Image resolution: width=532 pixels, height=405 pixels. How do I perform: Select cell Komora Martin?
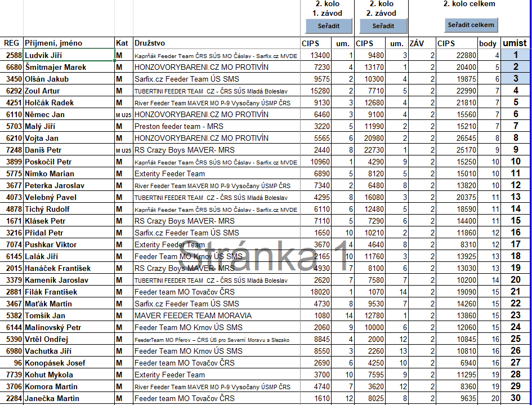(x=69, y=386)
